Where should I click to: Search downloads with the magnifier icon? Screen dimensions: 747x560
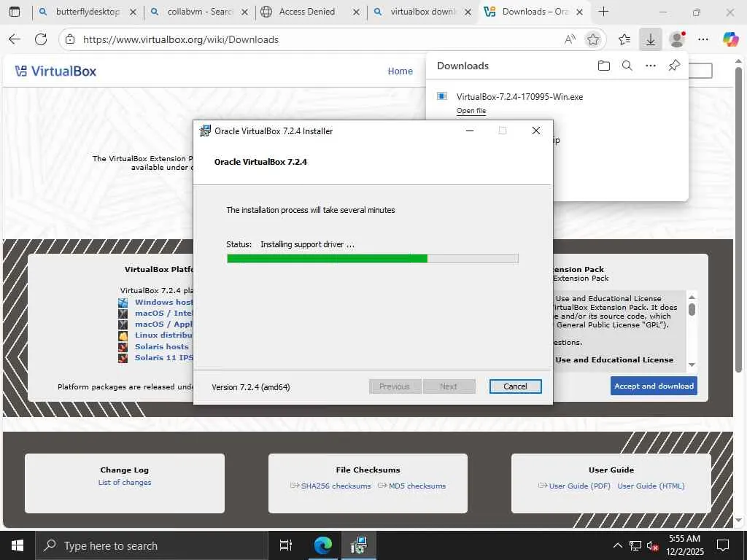point(627,66)
